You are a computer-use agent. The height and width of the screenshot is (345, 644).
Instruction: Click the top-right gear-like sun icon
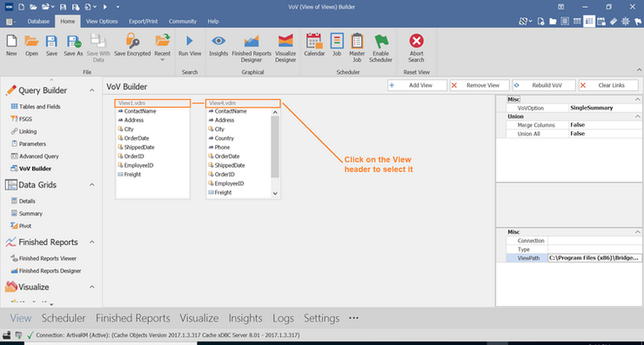click(x=626, y=22)
